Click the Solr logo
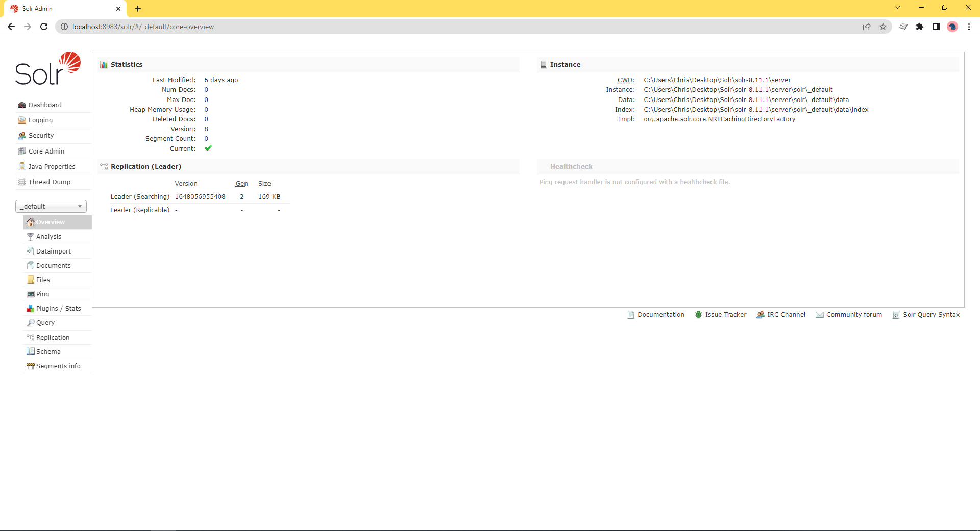This screenshot has width=980, height=531. (x=48, y=68)
